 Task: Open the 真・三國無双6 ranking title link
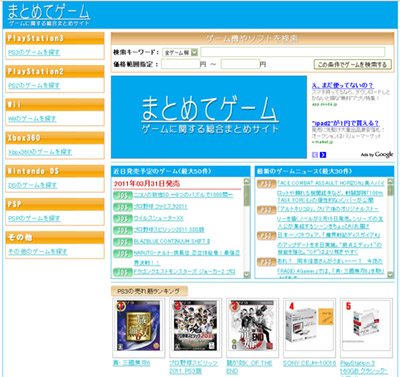pyautogui.click(x=131, y=363)
